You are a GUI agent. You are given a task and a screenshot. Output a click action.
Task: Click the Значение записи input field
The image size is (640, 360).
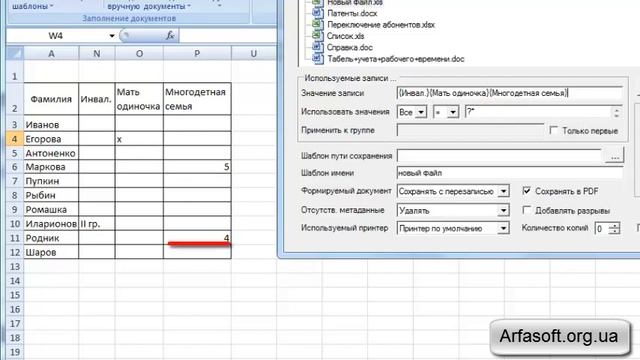pyautogui.click(x=509, y=93)
